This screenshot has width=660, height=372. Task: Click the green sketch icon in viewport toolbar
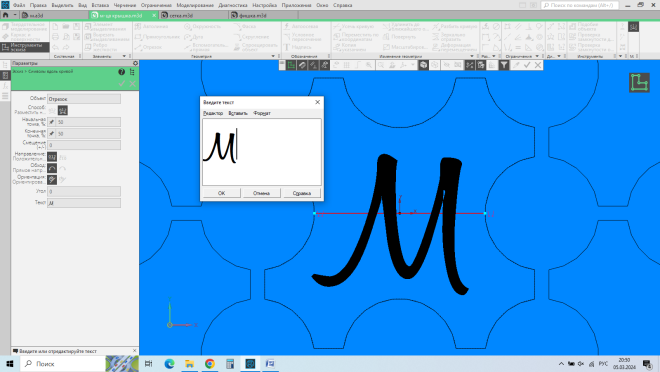pyautogui.click(x=291, y=65)
